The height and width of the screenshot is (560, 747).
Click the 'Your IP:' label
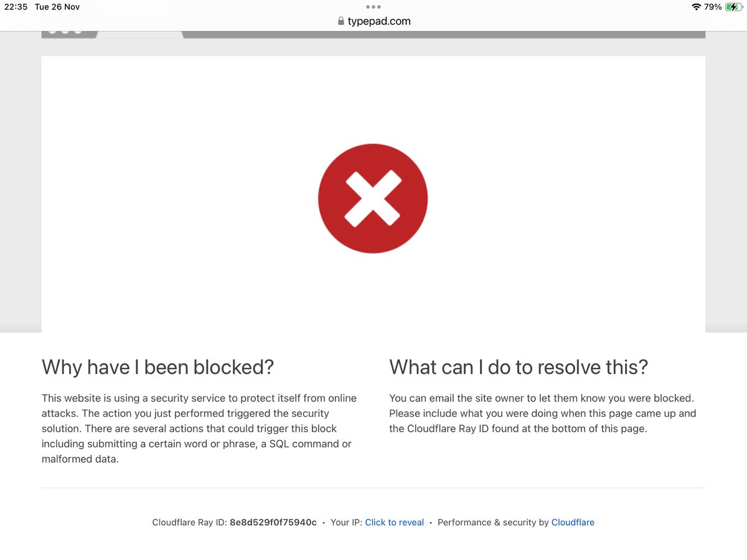pos(346,523)
